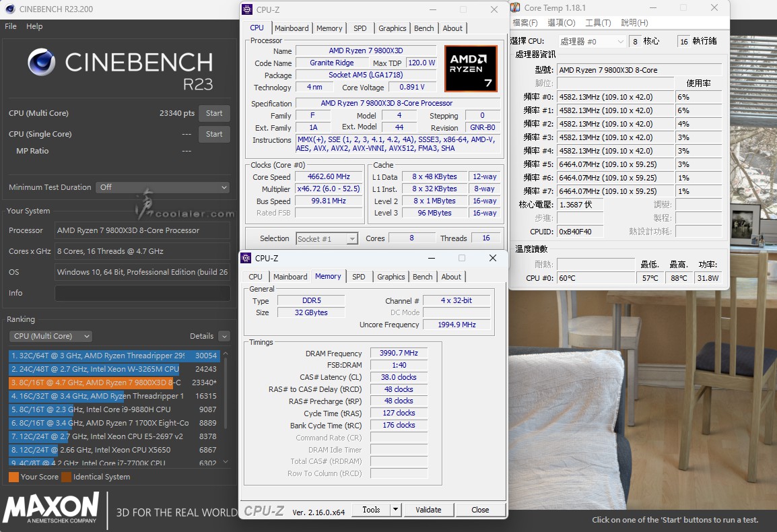777x532 pixels.
Task: Click the AMD Ryzen 7 logo image
Action: [471, 69]
